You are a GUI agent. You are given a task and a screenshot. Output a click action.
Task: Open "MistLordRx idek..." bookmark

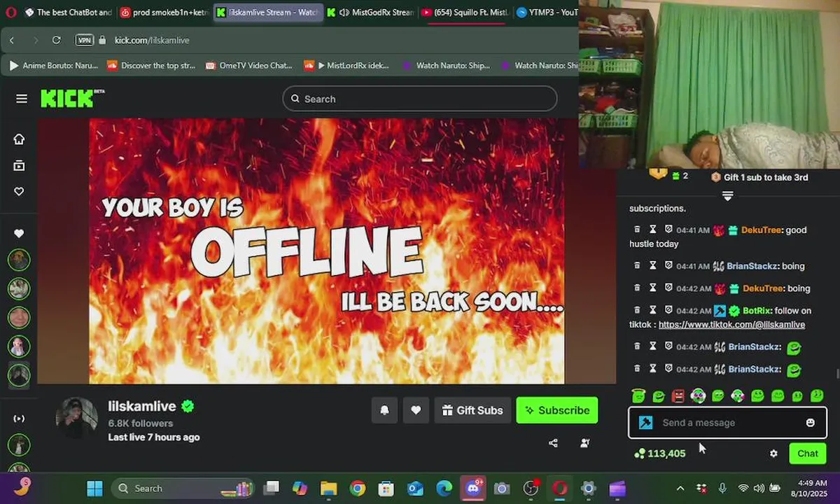[x=347, y=65]
